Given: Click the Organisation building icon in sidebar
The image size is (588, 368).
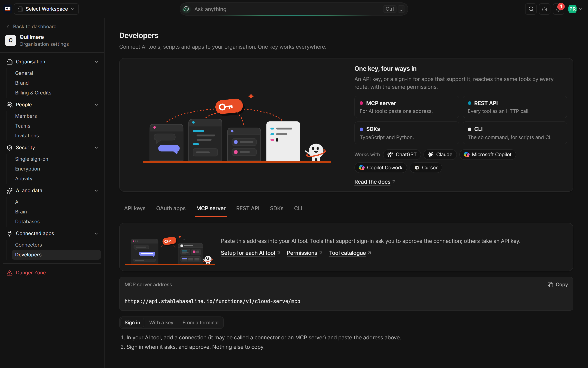Looking at the screenshot, I should point(9,62).
